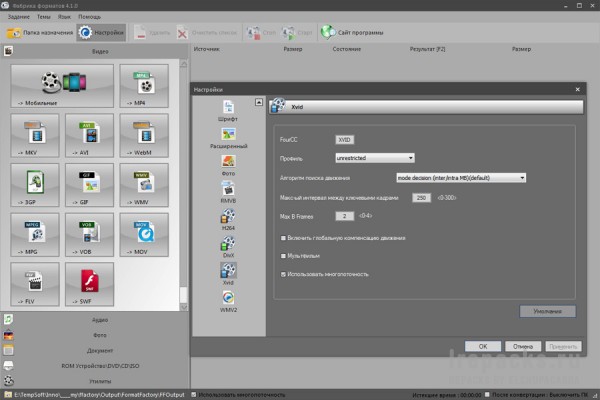Open the Output Folder toolbar button
This screenshot has width=600, height=400.
[x=40, y=33]
